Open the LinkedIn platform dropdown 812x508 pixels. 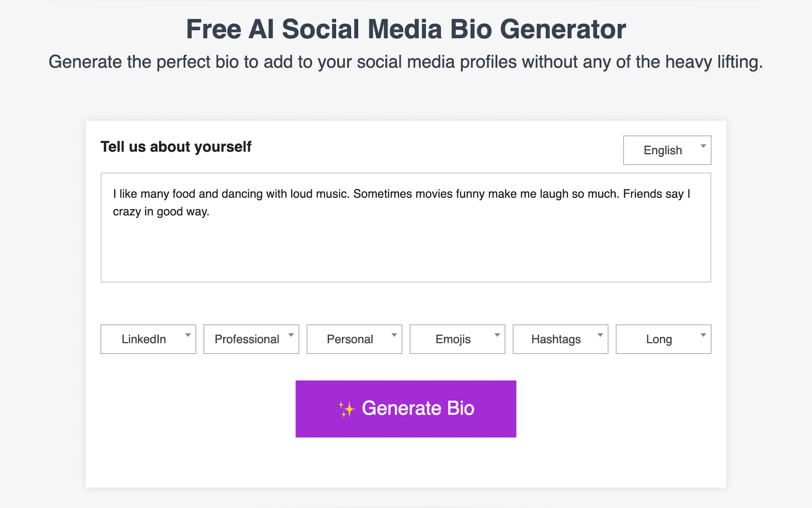[148, 339]
